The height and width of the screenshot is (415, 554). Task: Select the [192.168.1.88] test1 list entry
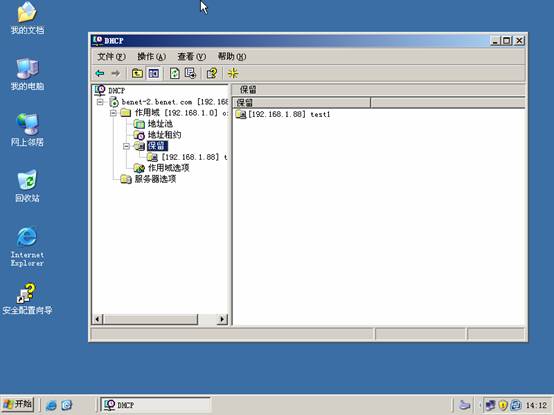coord(283,114)
